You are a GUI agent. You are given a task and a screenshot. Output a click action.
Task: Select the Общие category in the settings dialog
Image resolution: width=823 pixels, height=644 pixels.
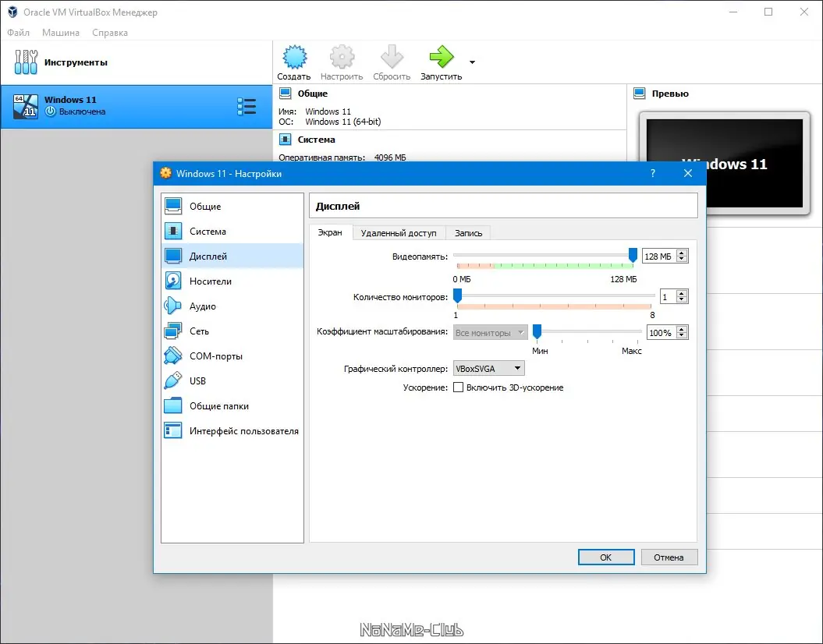click(232, 206)
